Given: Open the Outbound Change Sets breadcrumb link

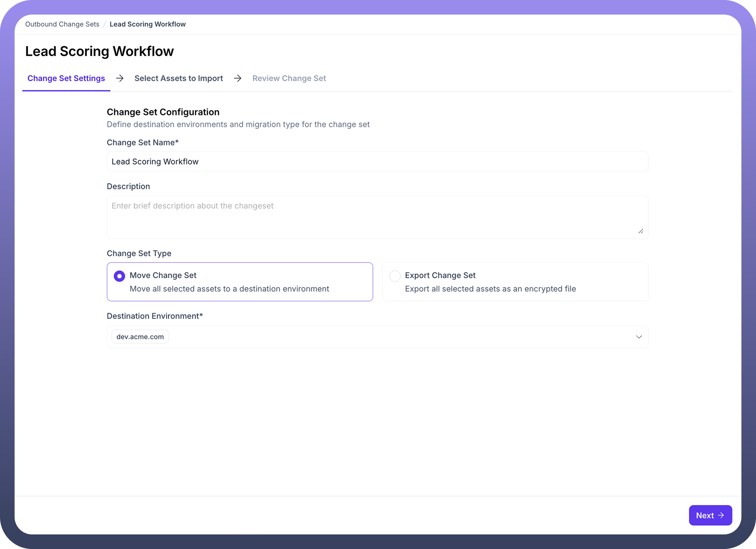Looking at the screenshot, I should point(62,24).
